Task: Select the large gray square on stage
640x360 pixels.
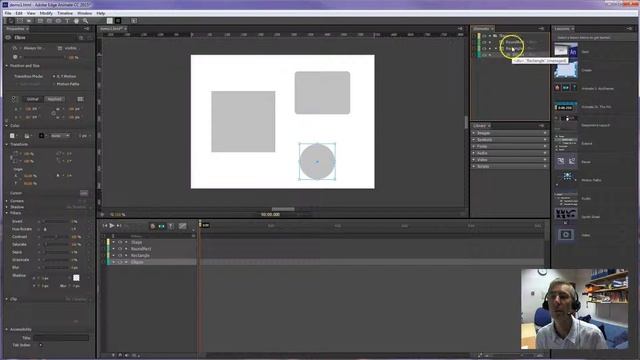Action: [243, 122]
